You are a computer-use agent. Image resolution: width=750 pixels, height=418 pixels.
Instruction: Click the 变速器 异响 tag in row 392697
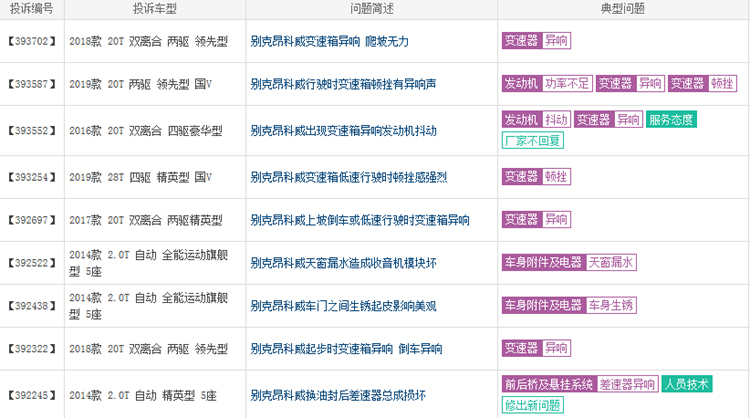536,220
